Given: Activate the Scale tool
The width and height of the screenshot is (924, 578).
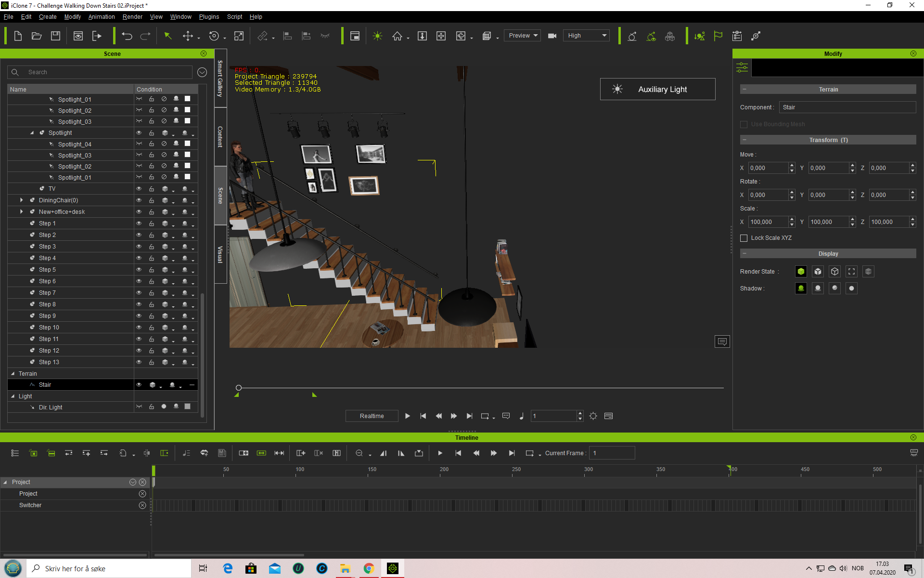Looking at the screenshot, I should (x=239, y=36).
